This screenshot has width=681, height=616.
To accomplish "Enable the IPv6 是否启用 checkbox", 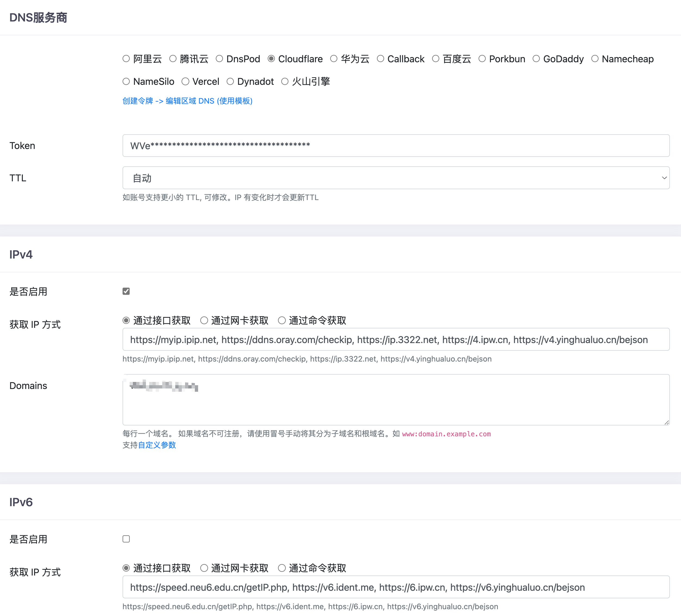I will coord(126,539).
